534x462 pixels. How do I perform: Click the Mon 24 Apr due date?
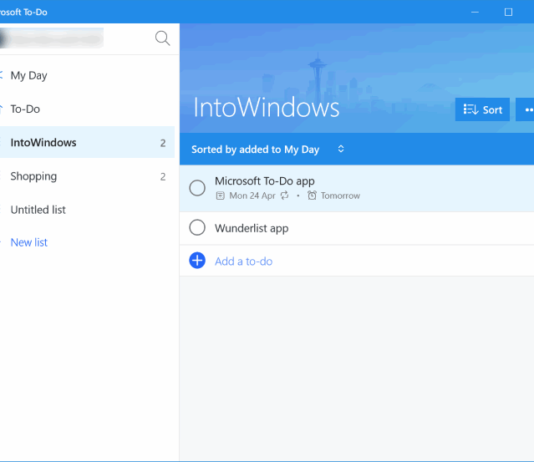coord(252,196)
